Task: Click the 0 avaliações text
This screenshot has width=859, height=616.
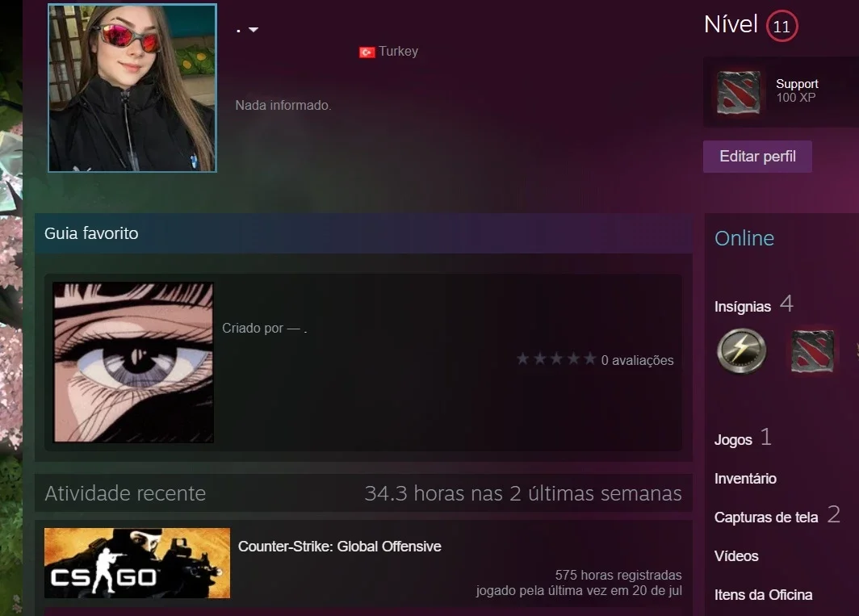Action: [637, 360]
